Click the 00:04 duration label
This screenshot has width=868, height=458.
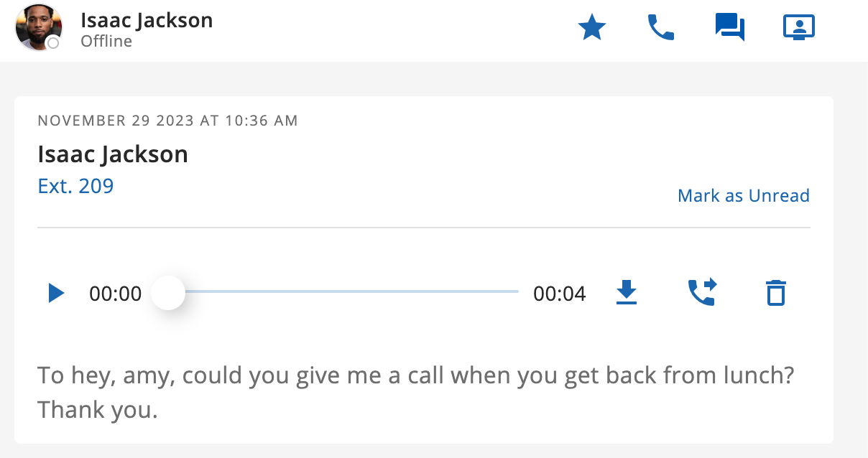coord(560,294)
